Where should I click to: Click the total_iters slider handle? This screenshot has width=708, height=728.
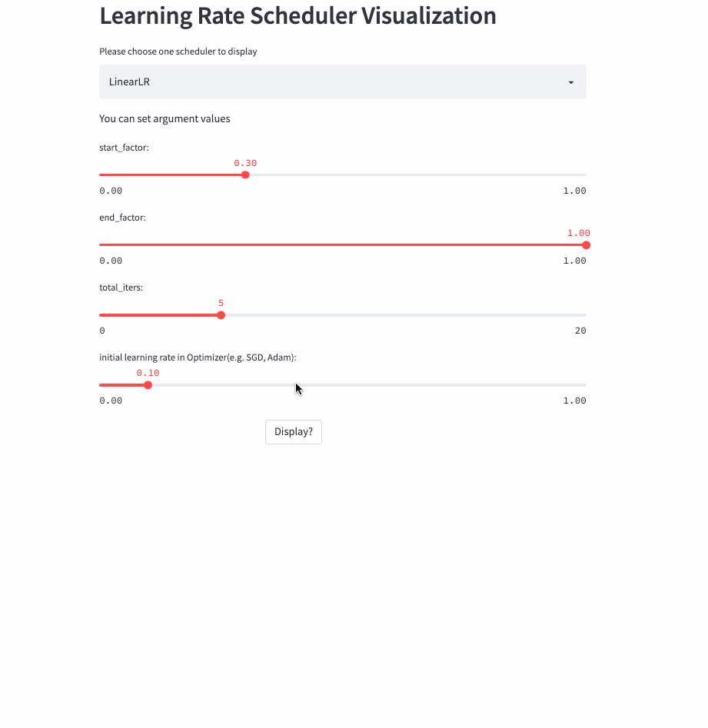[221, 315]
